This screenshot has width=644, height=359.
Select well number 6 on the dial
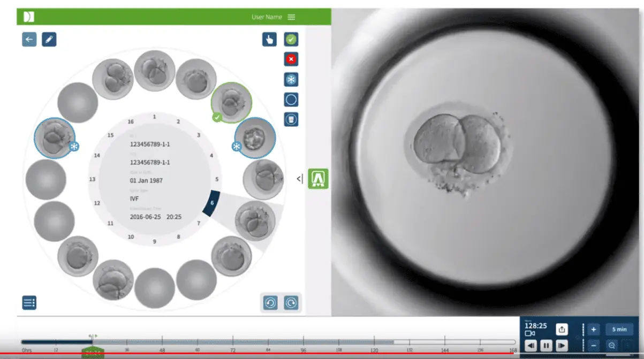point(211,203)
